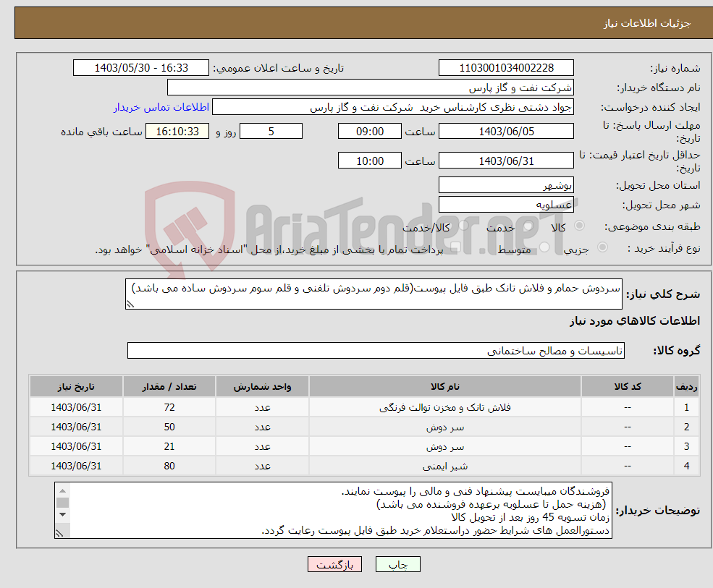Select the کالا/خدمت radio button
The image size is (713, 588).
(x=464, y=226)
